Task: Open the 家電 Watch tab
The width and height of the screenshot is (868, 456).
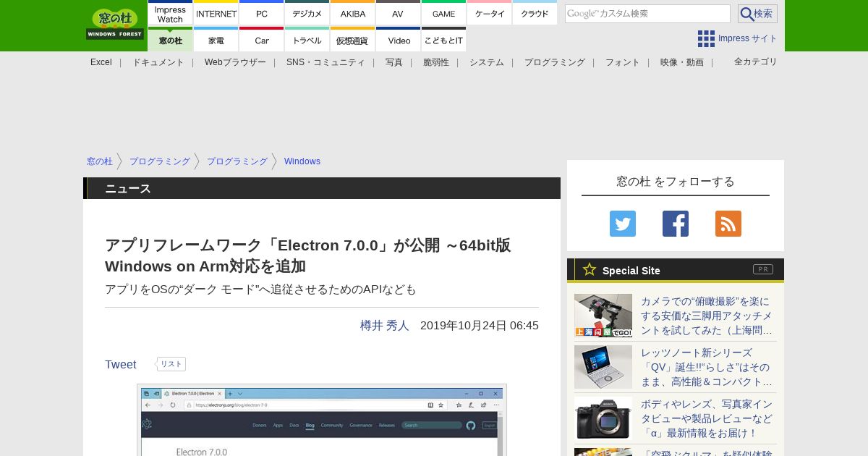Action: point(216,40)
